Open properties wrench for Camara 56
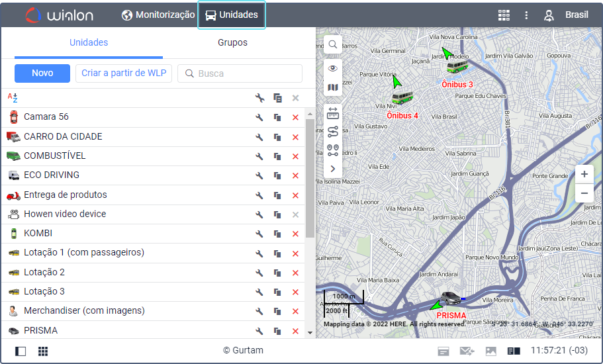The width and height of the screenshot is (603, 364). click(259, 117)
